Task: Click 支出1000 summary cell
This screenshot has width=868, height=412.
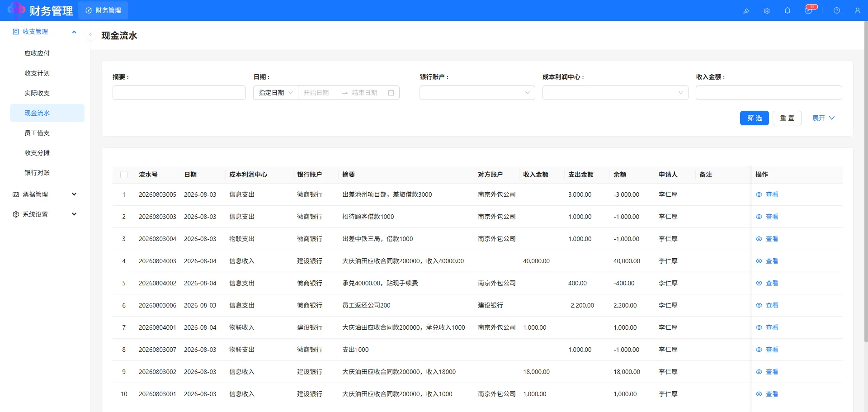Action: point(355,350)
